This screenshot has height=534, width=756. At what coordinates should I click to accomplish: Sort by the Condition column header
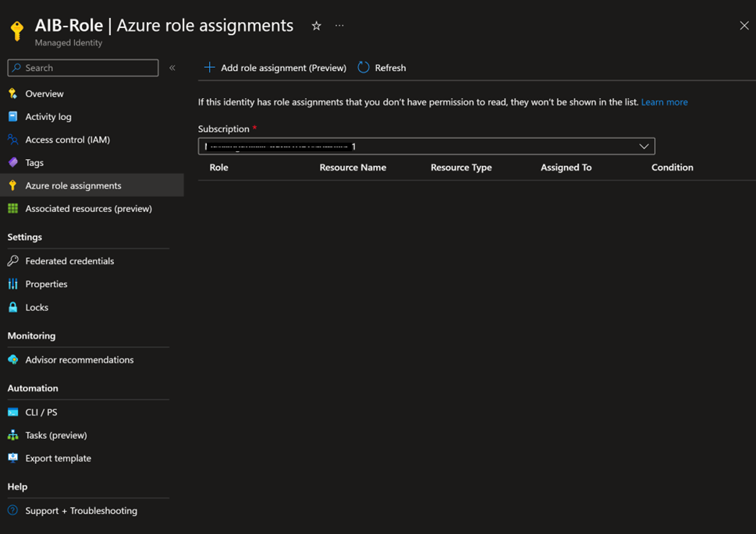(672, 168)
